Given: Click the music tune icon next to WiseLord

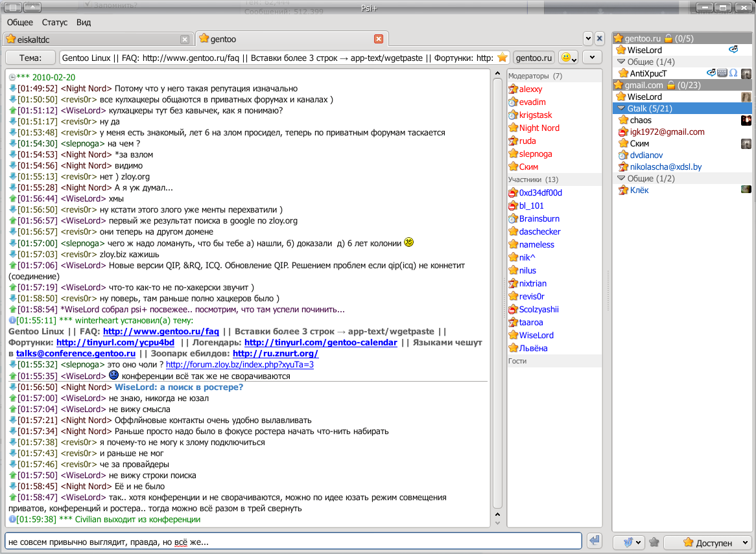Looking at the screenshot, I should point(734,50).
